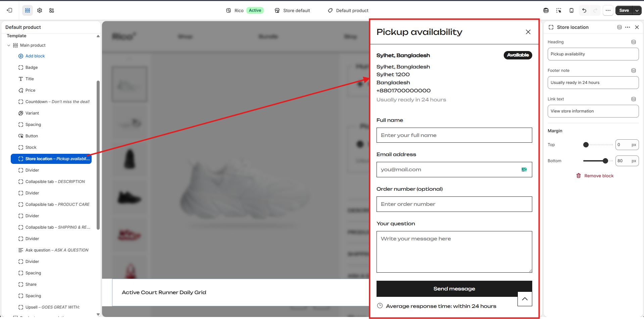Select Ask question block
The image size is (644, 319).
click(x=51, y=250)
